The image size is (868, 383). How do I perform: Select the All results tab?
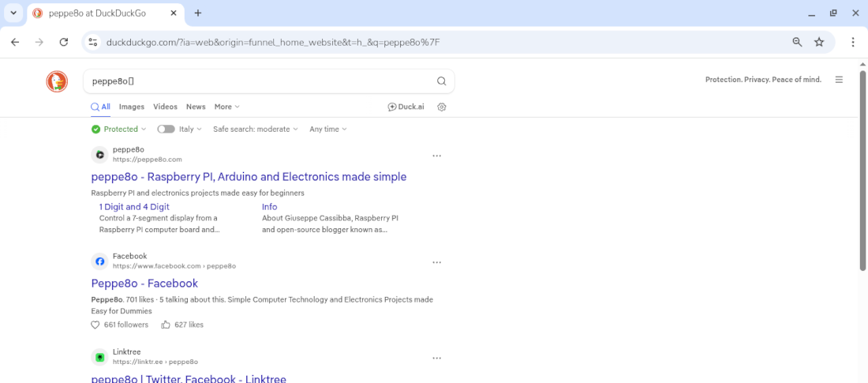[101, 107]
